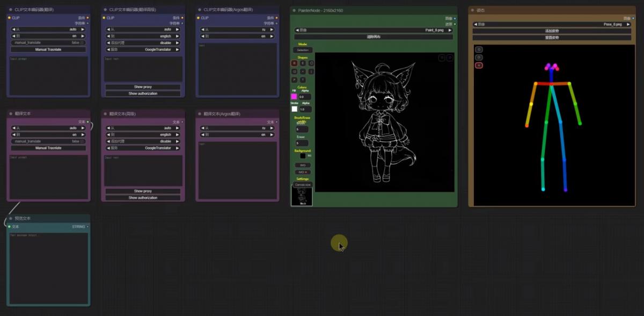644x316 pixels.
Task: Click the second icon at PainterNode canvas top-right
Action: [x=450, y=58]
